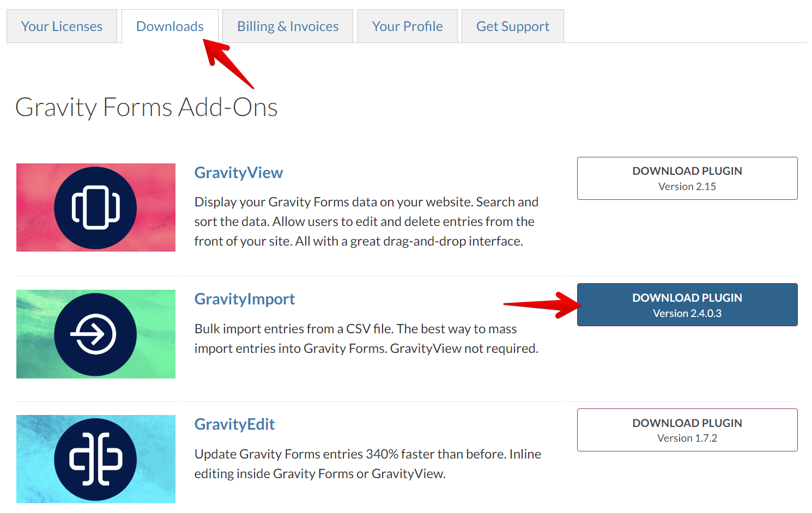Select the Get Support tab

tap(512, 26)
